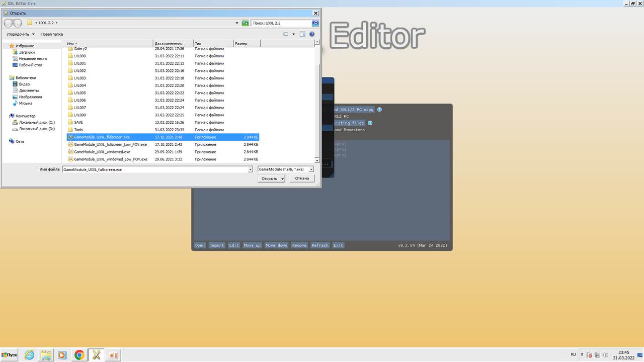The width and height of the screenshot is (644, 362).
Task: Select Библиотеки in the navigation pane
Action: pyautogui.click(x=26, y=78)
